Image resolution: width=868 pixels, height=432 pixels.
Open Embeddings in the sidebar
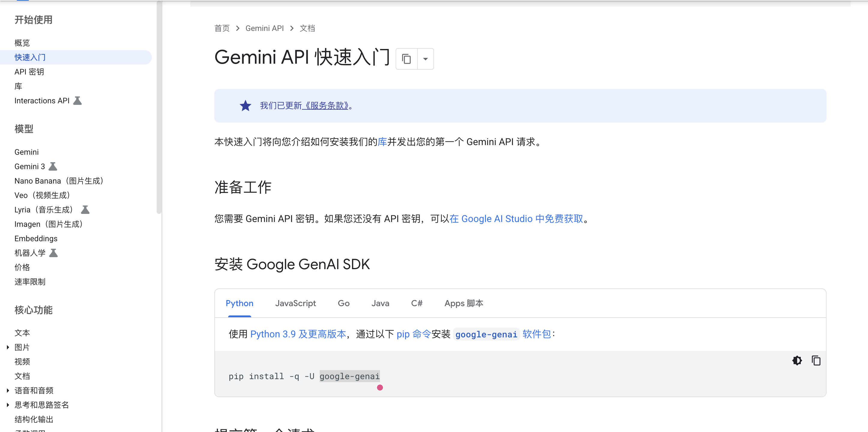coord(36,239)
